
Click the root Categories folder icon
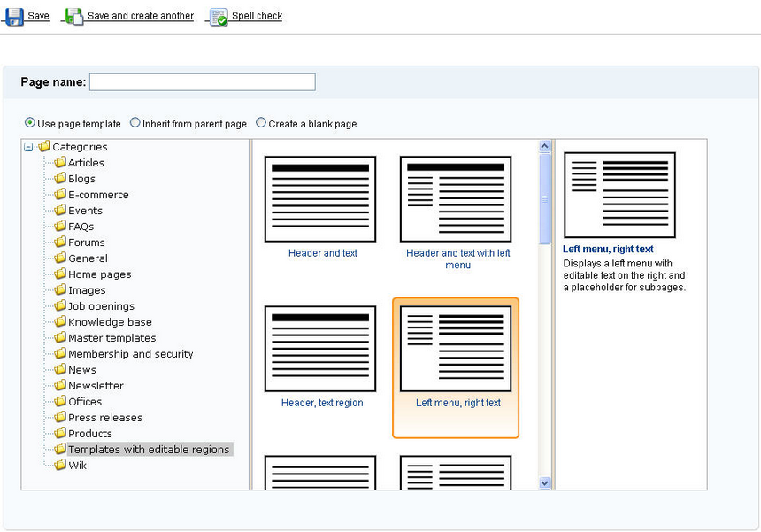pos(44,146)
